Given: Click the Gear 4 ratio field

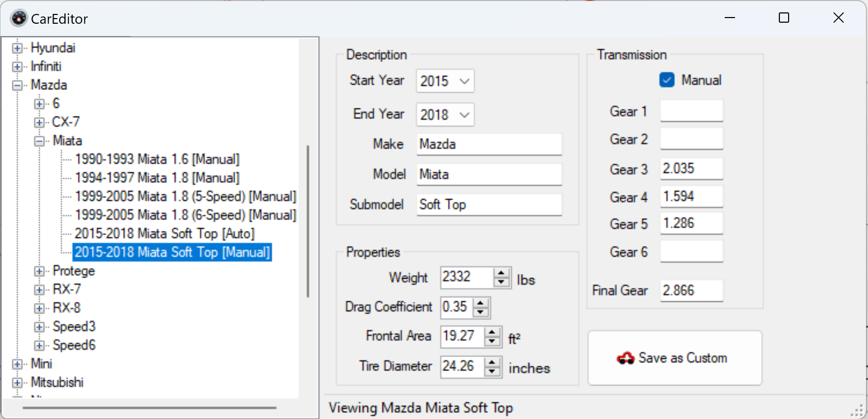Looking at the screenshot, I should (692, 197).
